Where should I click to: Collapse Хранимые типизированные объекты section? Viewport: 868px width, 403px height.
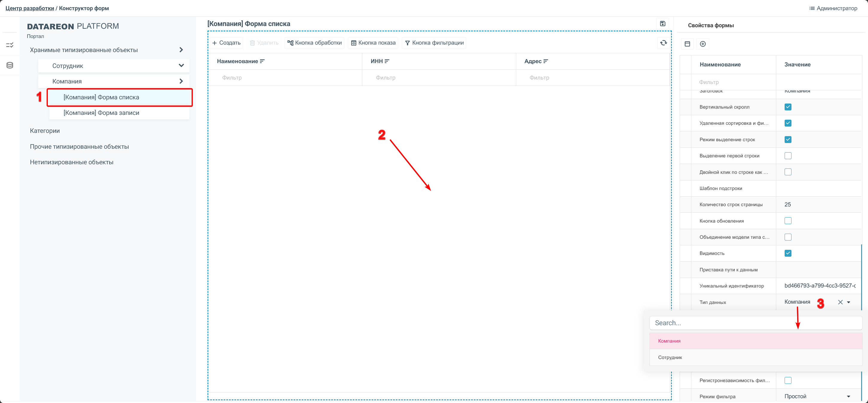[181, 50]
